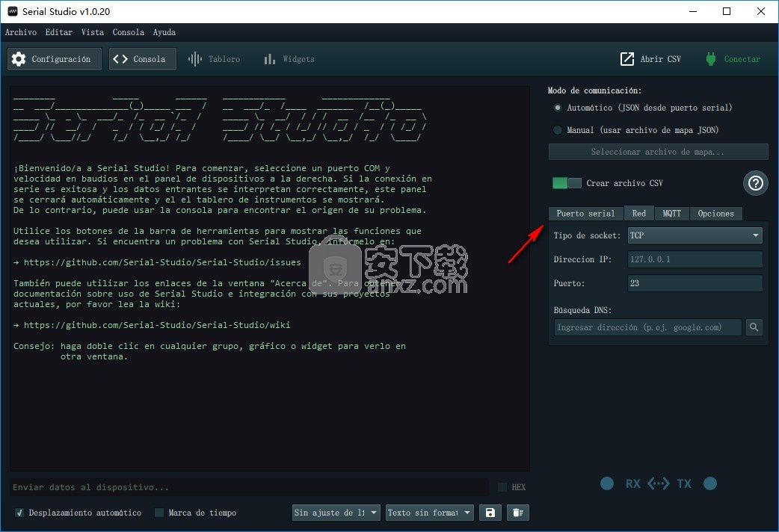Click the Puerto number field
The width and height of the screenshot is (779, 532).
[x=695, y=283]
